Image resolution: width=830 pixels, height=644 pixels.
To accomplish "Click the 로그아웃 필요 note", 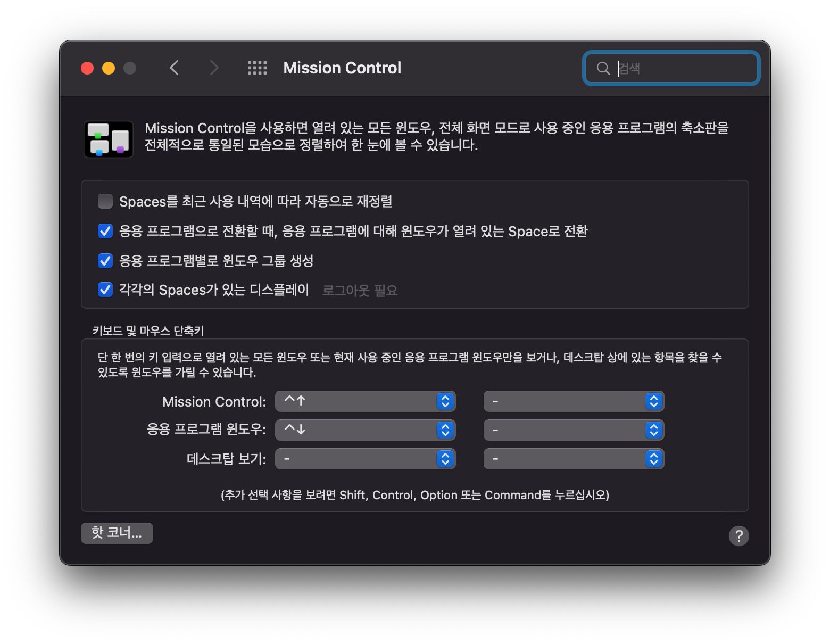I will [360, 291].
